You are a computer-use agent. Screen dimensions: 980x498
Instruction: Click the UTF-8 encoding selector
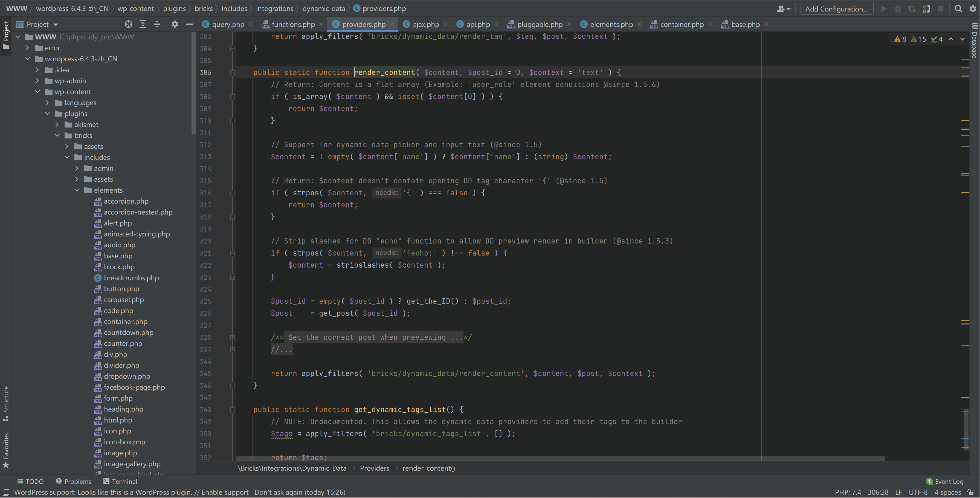[918, 492]
